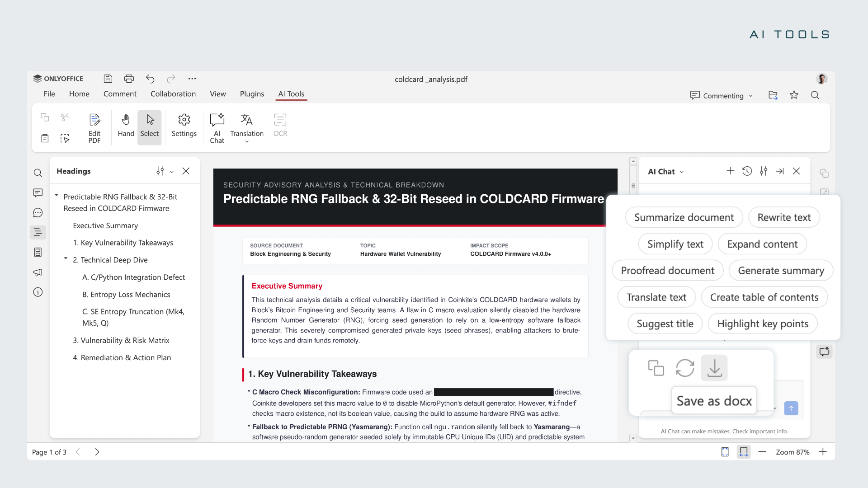The width and height of the screenshot is (868, 488).
Task: Open the Headings settings dropdown
Action: tap(165, 171)
